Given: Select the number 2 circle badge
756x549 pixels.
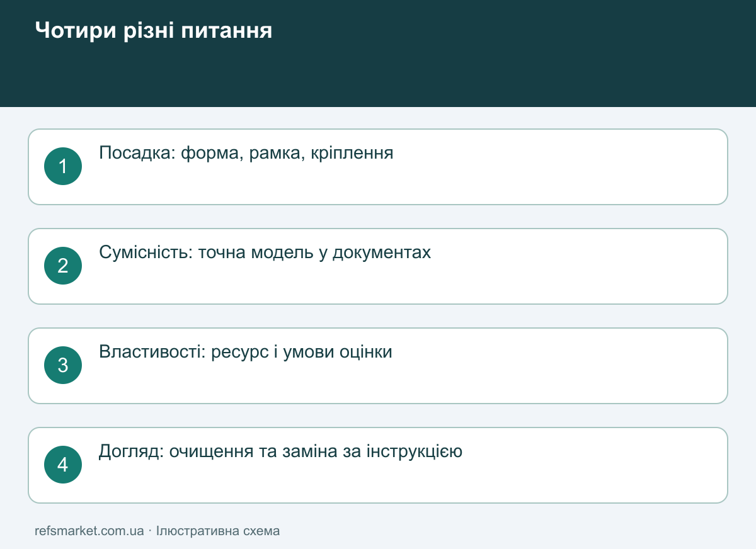Looking at the screenshot, I should pos(63,266).
